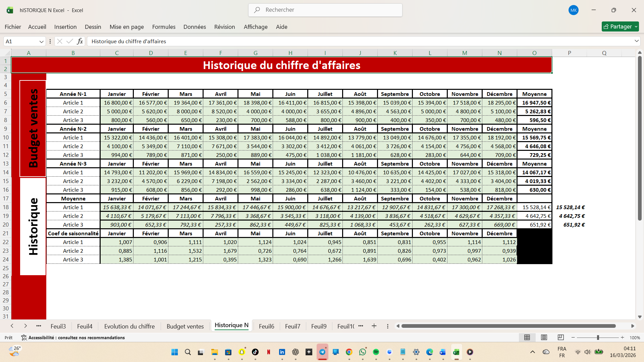The image size is (644, 362).
Task: Switch to the Budget ventes sheet
Action: point(185,326)
